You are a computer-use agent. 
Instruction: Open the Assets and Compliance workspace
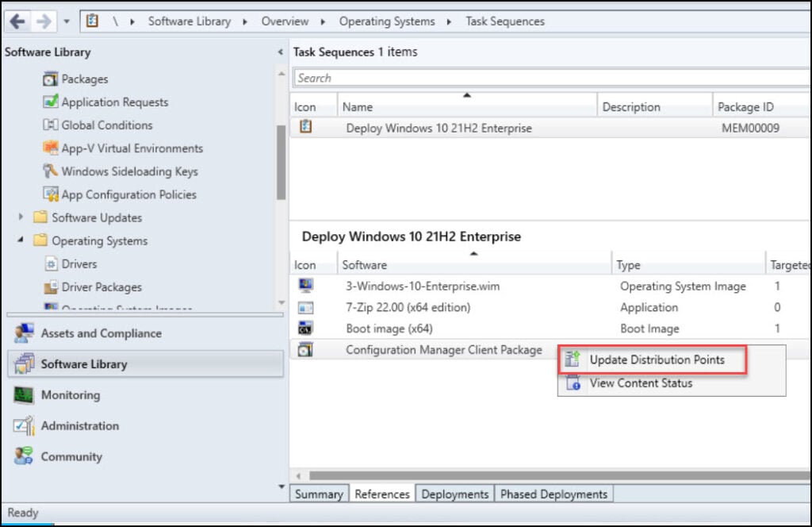click(146, 333)
